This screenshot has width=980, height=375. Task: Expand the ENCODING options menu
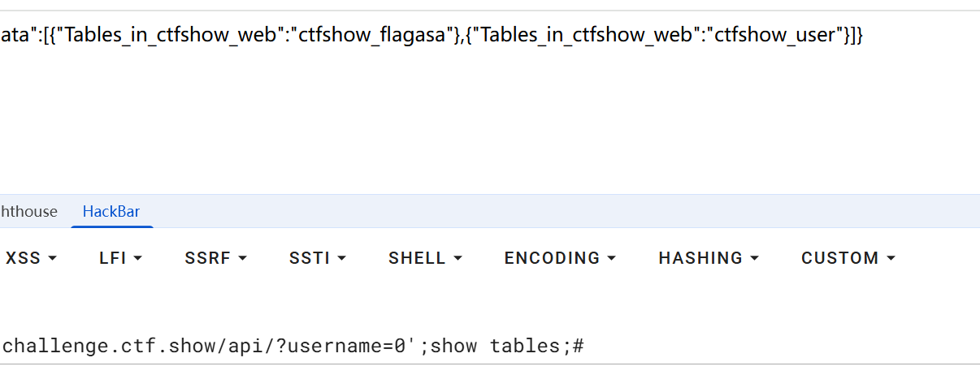pos(560,258)
